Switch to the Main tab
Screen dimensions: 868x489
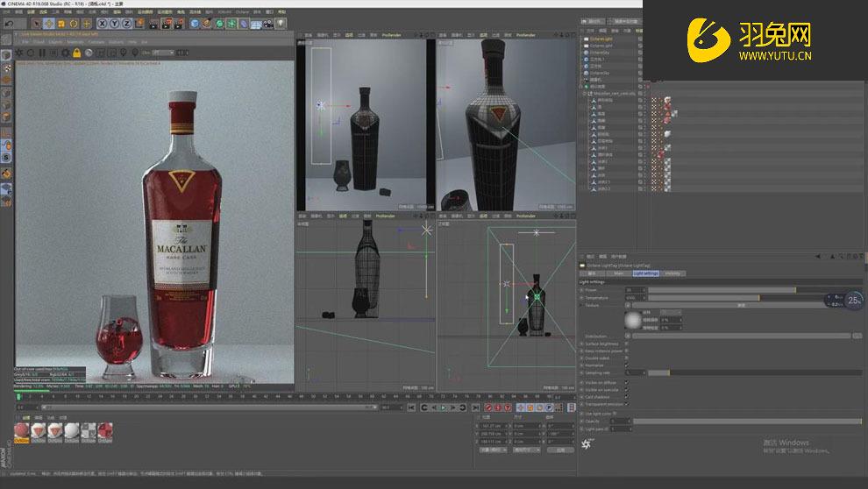[619, 273]
